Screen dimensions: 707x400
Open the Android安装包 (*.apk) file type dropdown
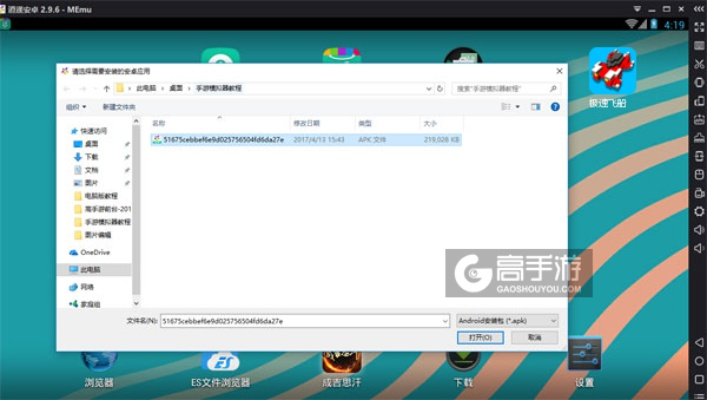[505, 320]
